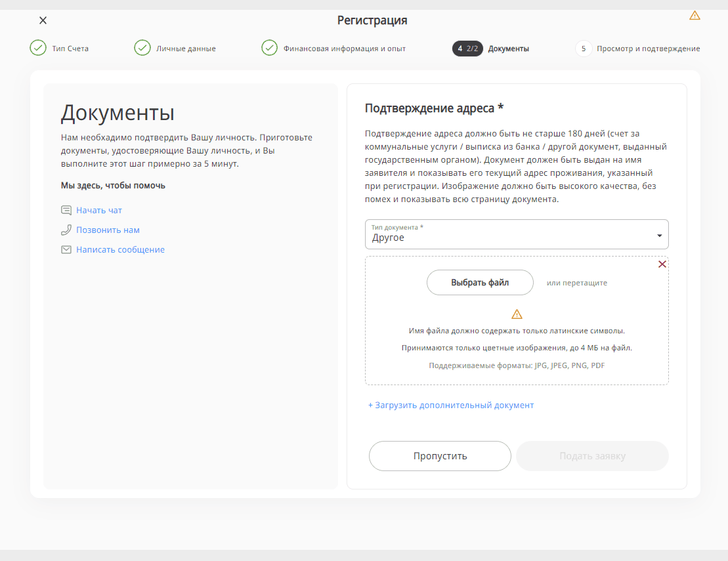Go to Личные данные step

click(186, 49)
